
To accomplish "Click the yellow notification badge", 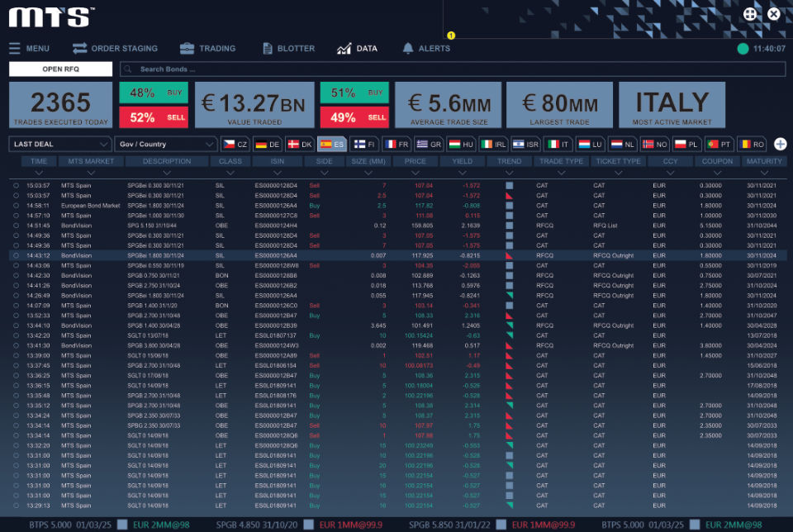I will click(451, 36).
